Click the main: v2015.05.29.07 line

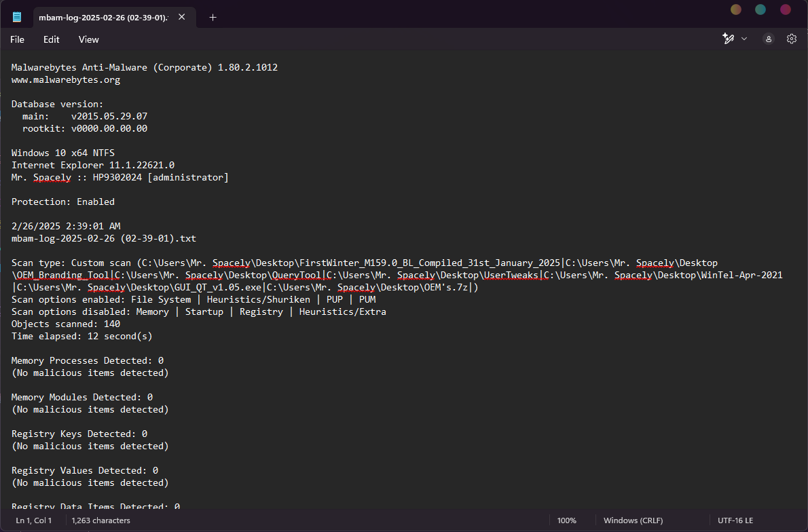pos(84,117)
